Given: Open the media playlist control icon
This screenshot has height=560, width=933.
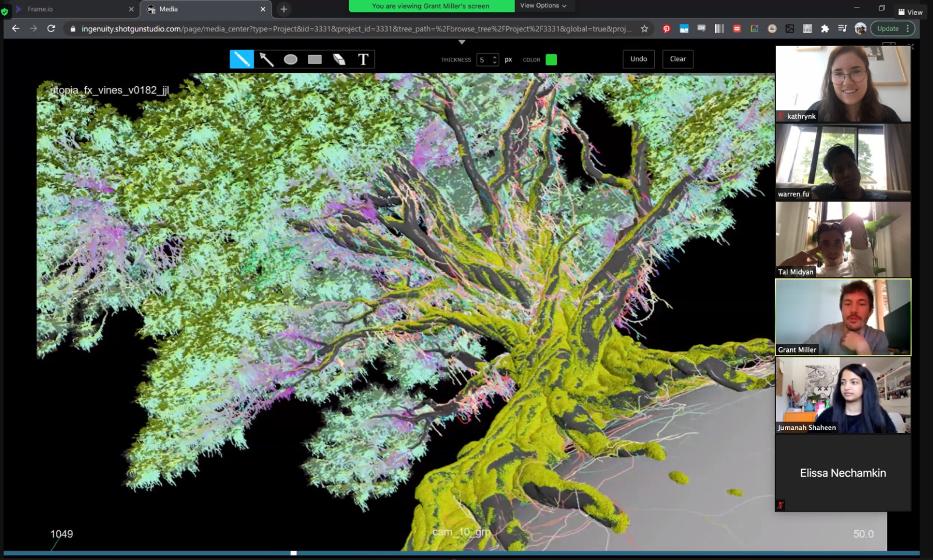Looking at the screenshot, I should 842,29.
